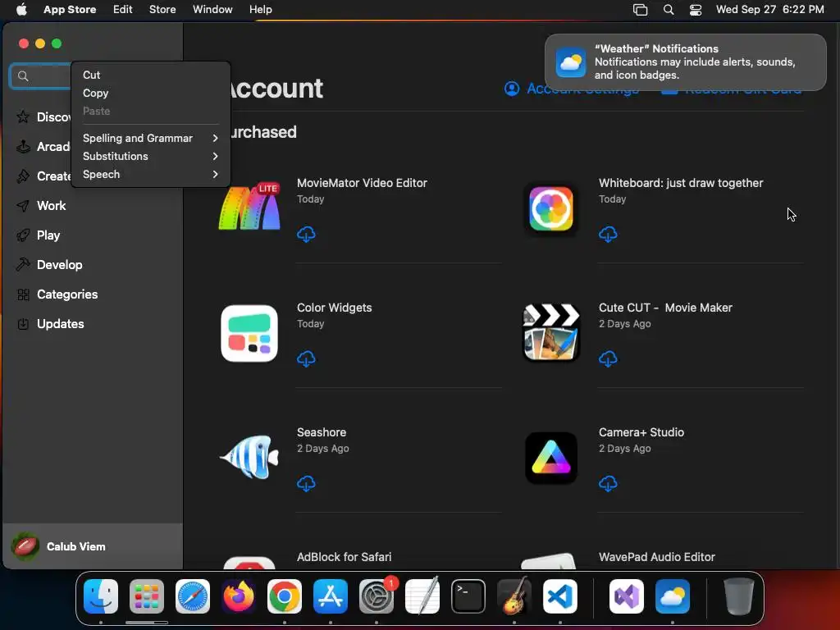Expand Spelling and Grammar submenu

coord(150,138)
